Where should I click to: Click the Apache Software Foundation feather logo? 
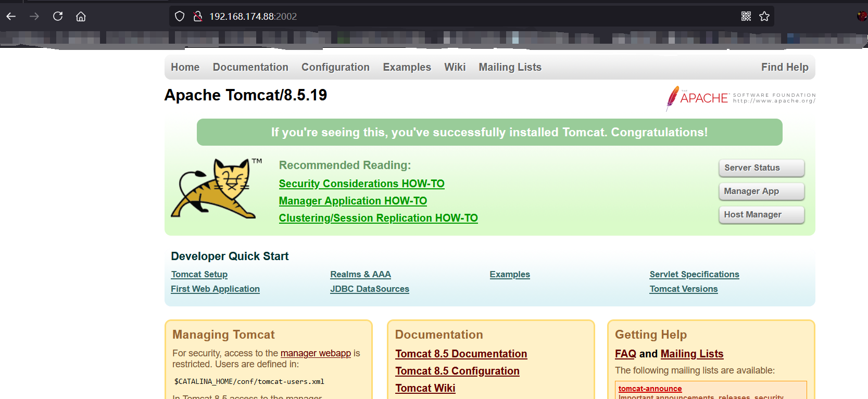click(740, 98)
